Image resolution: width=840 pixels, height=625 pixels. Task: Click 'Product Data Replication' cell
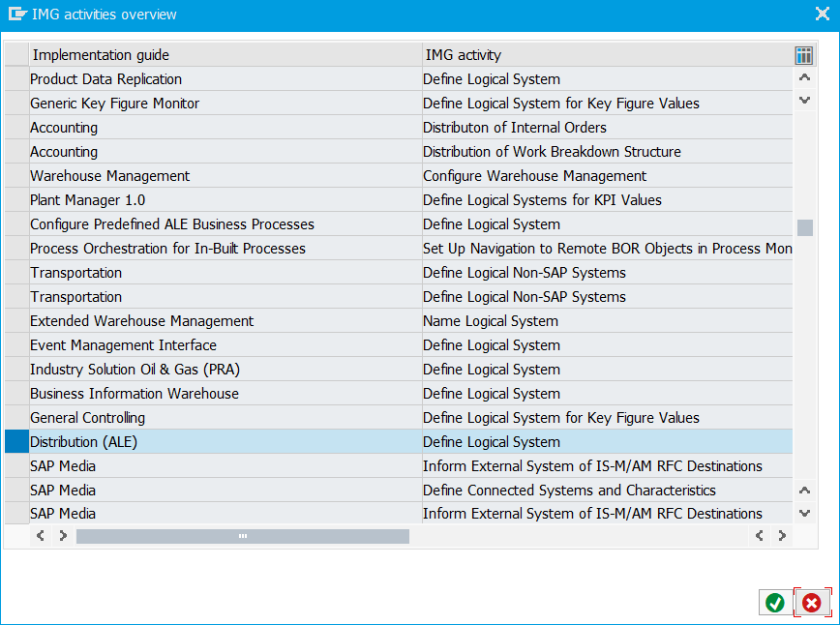225,78
